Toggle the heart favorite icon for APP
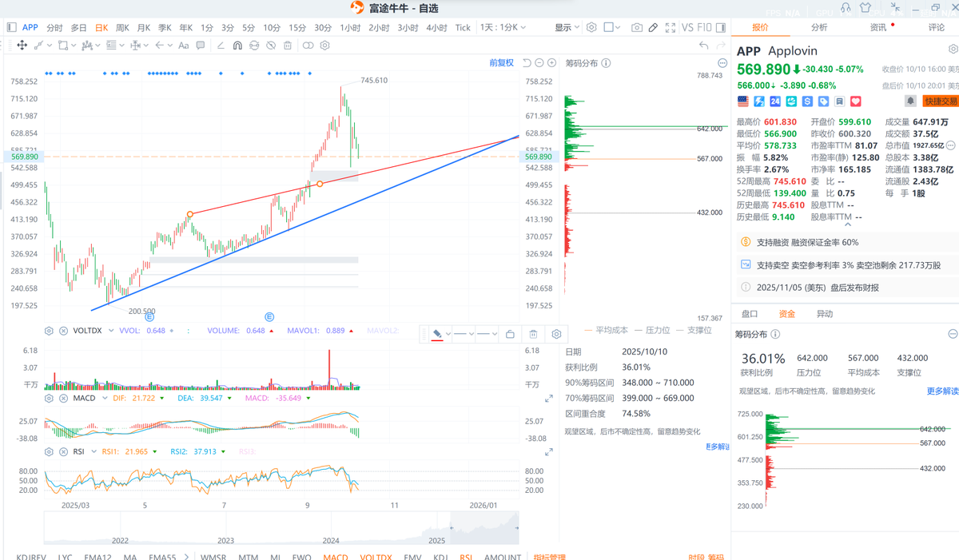 (856, 101)
